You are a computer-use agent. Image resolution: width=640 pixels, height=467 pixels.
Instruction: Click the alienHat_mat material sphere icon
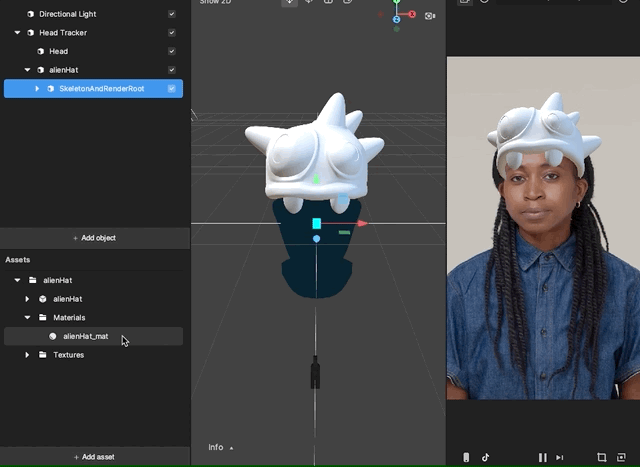pos(53,336)
